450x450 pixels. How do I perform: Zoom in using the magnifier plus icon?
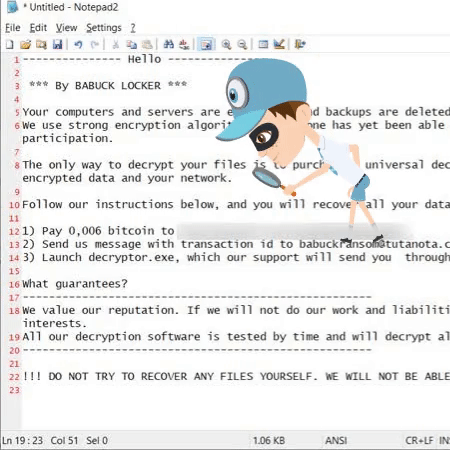pyautogui.click(x=226, y=44)
